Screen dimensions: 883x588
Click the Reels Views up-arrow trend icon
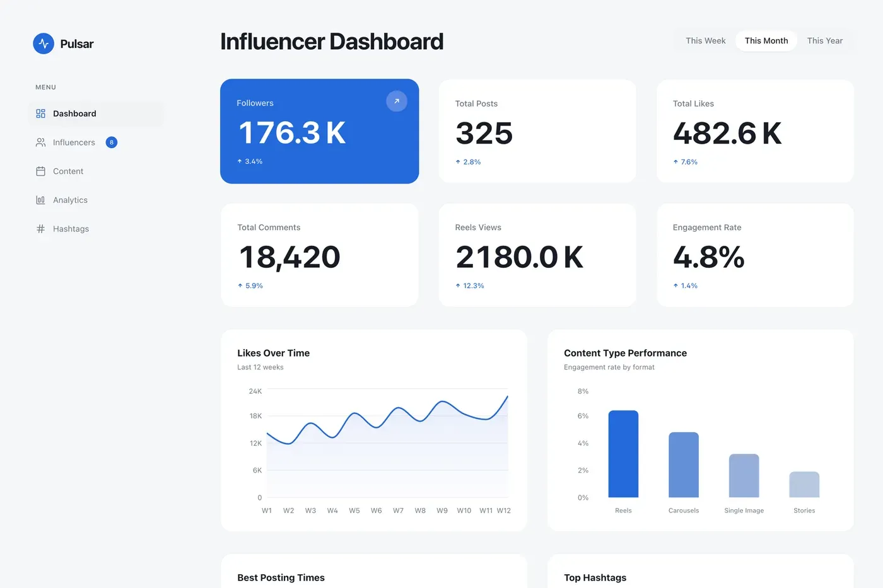458,285
